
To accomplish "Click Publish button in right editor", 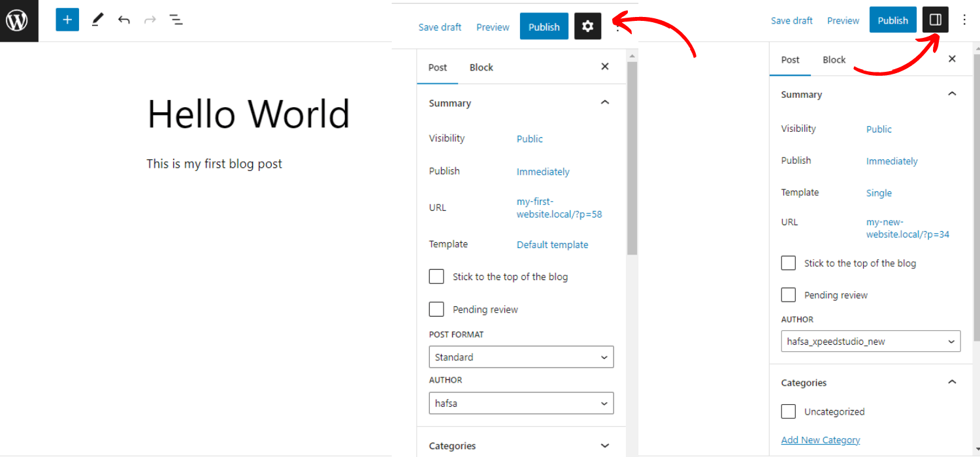I will pos(893,20).
